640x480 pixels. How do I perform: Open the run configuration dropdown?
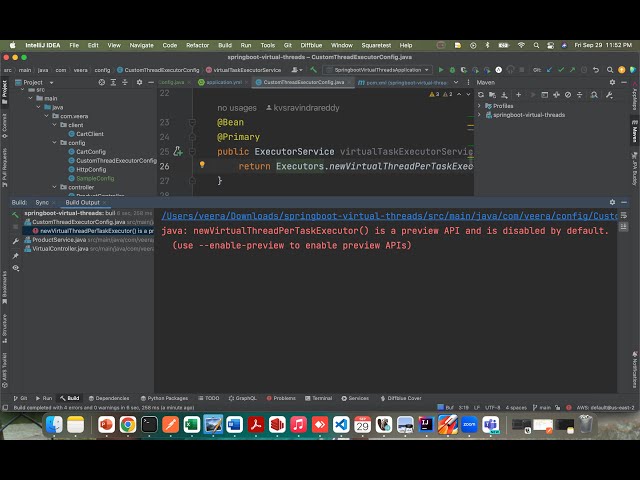point(377,70)
